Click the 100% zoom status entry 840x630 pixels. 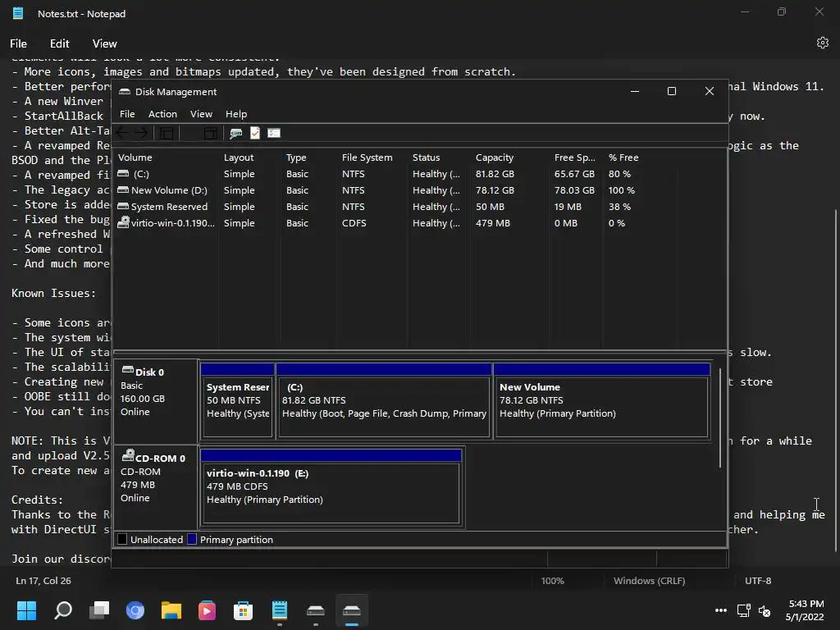pyautogui.click(x=552, y=581)
